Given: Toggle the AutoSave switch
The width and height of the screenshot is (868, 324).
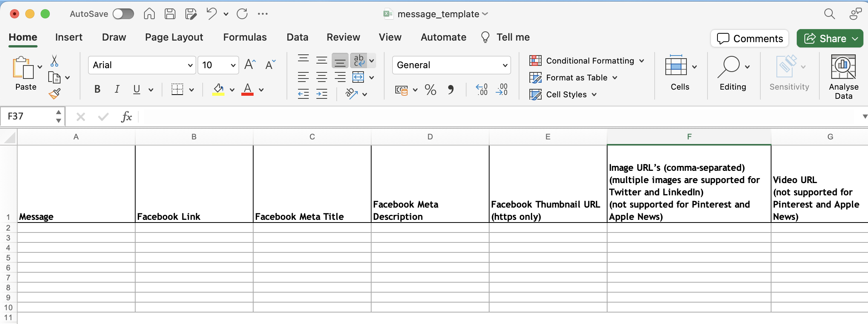Looking at the screenshot, I should [x=123, y=14].
